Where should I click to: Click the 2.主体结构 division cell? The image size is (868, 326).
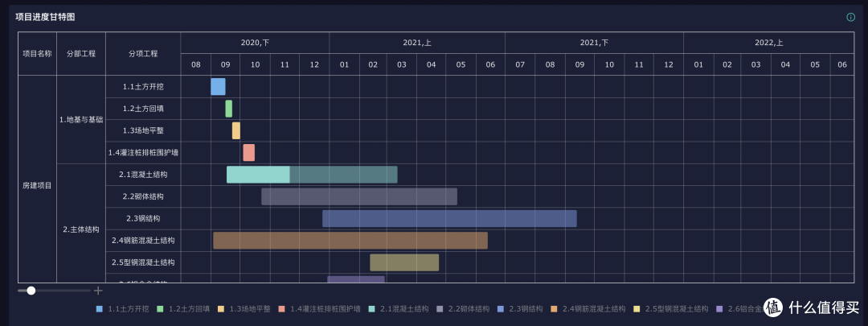coord(81,229)
